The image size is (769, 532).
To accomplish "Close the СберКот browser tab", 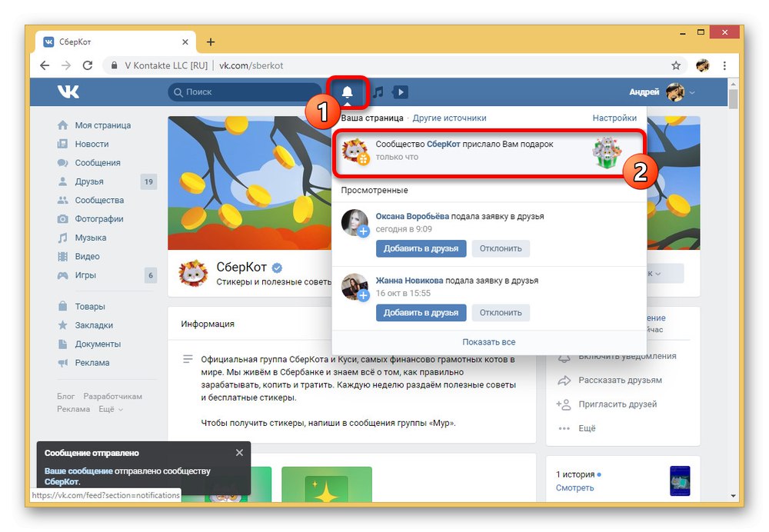I will pos(185,42).
